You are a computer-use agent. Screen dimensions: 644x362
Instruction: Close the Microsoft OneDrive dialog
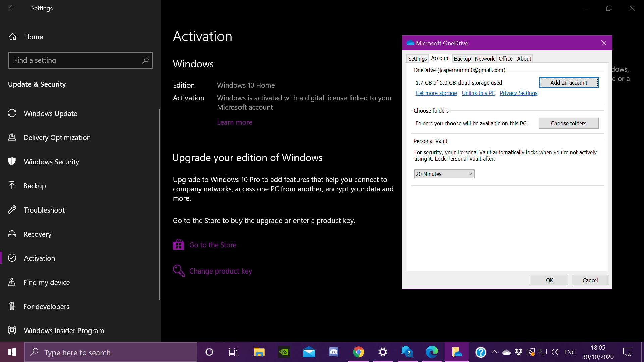click(x=604, y=43)
